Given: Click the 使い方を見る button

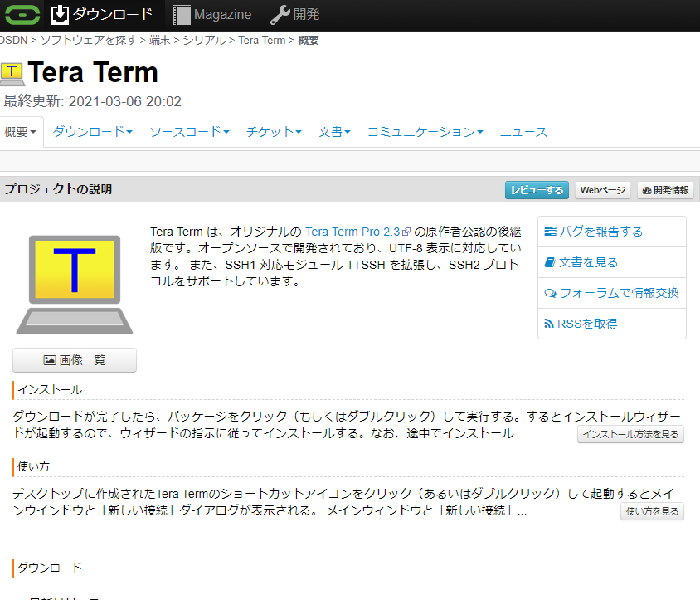Looking at the screenshot, I should [652, 511].
